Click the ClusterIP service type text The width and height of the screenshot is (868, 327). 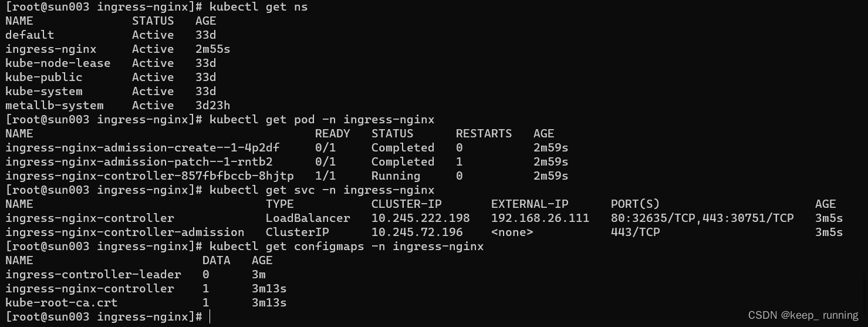tap(297, 232)
